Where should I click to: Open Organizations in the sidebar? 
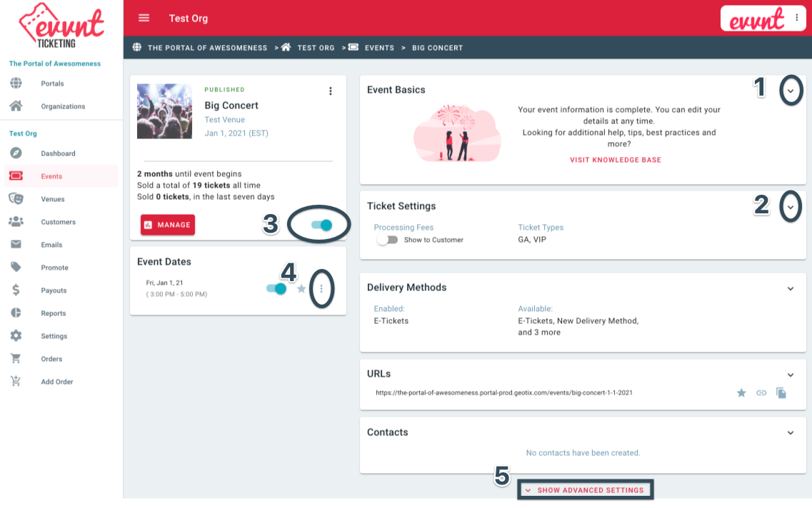[x=63, y=106]
